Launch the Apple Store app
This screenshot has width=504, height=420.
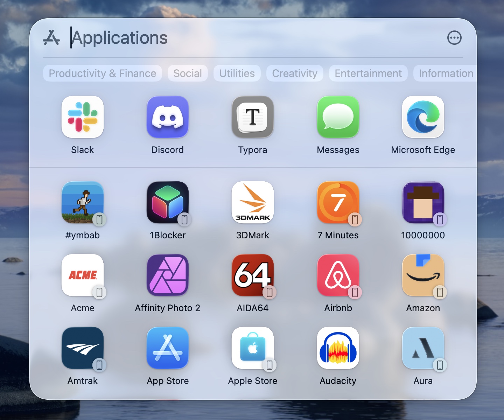253,348
